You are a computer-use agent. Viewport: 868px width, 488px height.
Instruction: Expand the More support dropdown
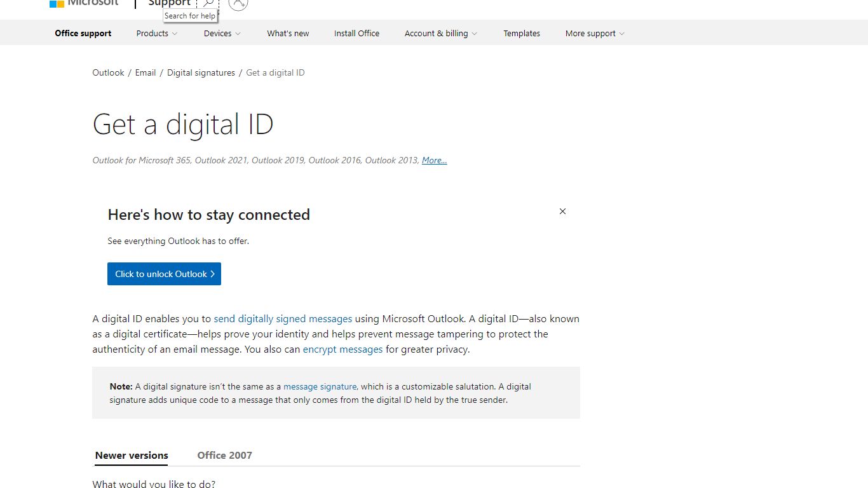(x=595, y=33)
